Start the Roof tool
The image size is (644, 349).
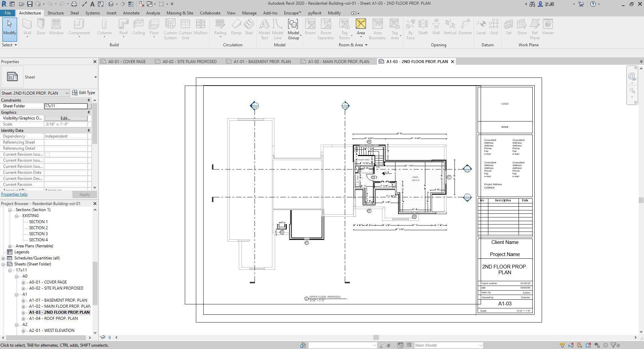(x=123, y=28)
